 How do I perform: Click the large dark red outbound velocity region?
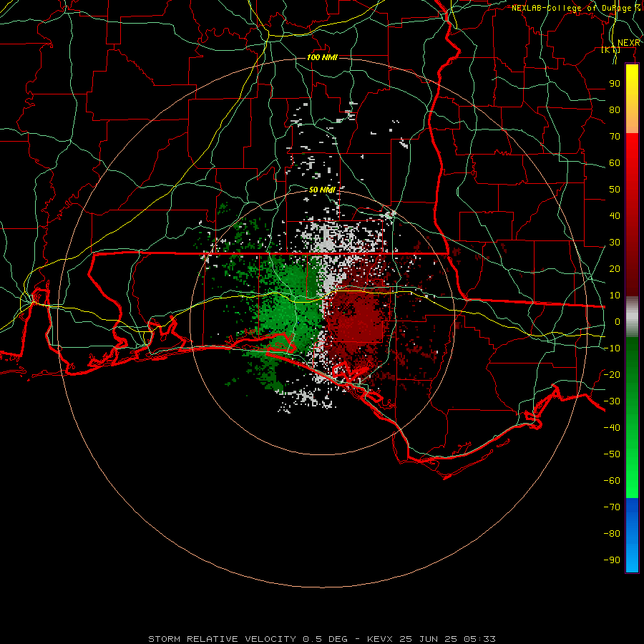tap(356, 318)
